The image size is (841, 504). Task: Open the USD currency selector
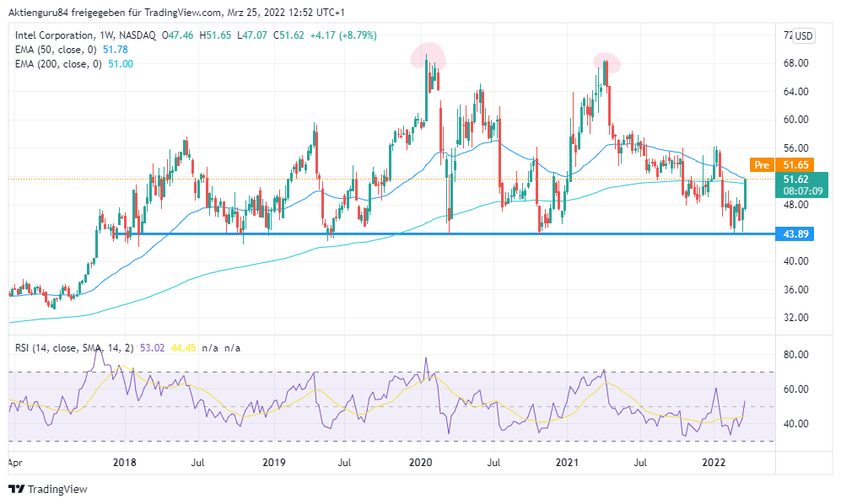point(803,36)
